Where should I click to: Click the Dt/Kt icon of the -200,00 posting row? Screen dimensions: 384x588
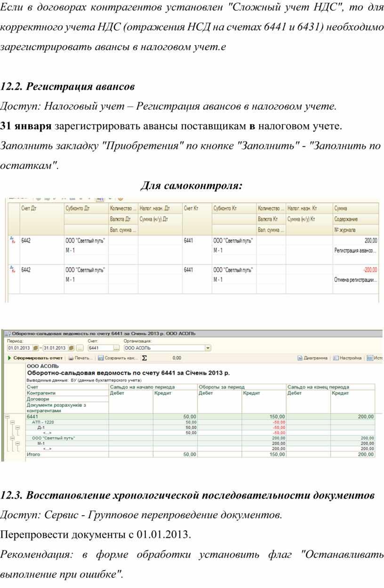12,269
